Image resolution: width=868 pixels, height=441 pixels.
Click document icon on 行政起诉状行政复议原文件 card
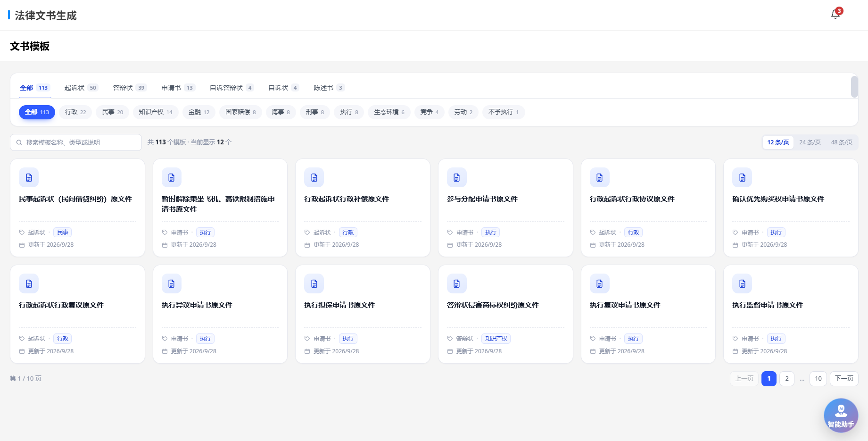(x=29, y=284)
